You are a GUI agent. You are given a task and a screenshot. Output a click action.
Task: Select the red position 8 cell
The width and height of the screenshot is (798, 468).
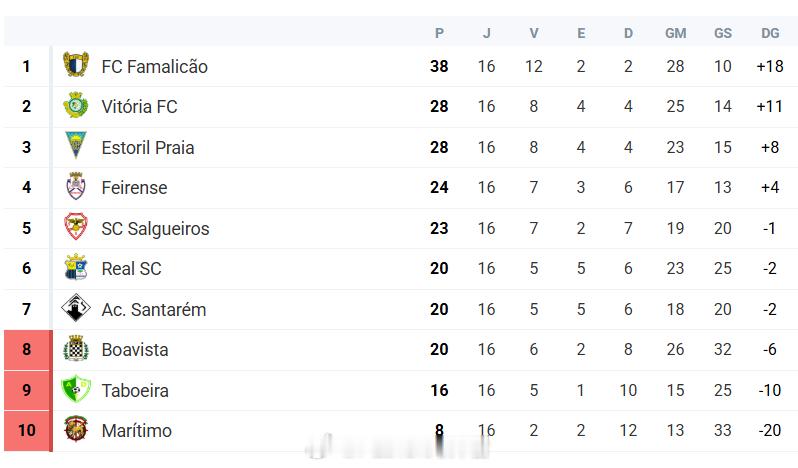click(x=27, y=349)
